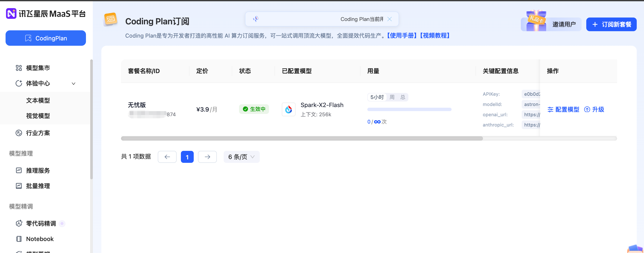The image size is (644, 253).
Task: Open Notebook menu item
Action: [40, 239]
